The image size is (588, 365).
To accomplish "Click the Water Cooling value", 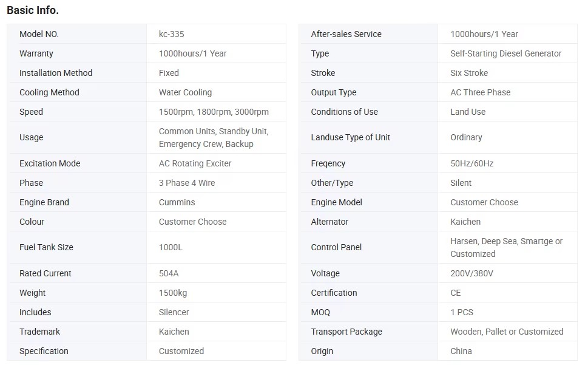I will (185, 92).
